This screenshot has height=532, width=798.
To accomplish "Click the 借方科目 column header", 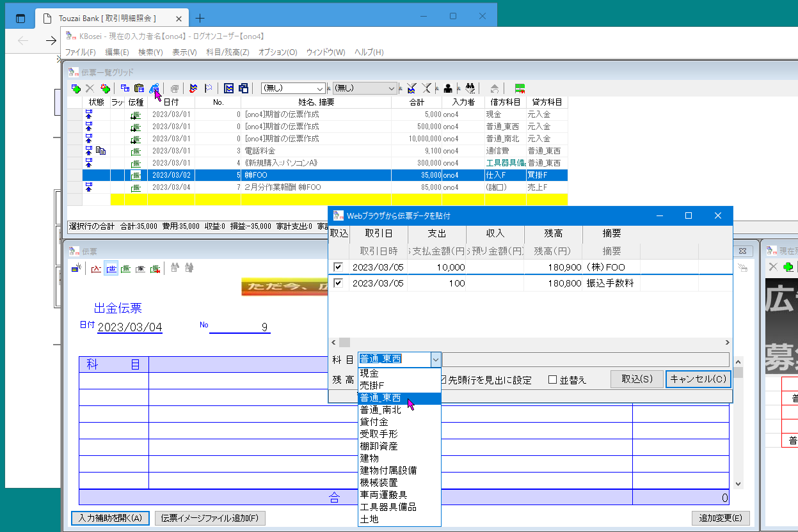I will point(506,102).
